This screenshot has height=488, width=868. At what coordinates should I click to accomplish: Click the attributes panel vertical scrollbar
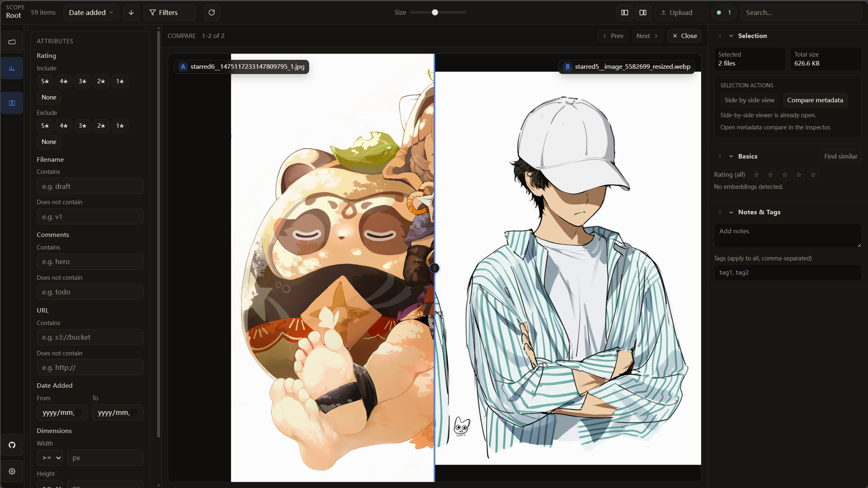(158, 234)
